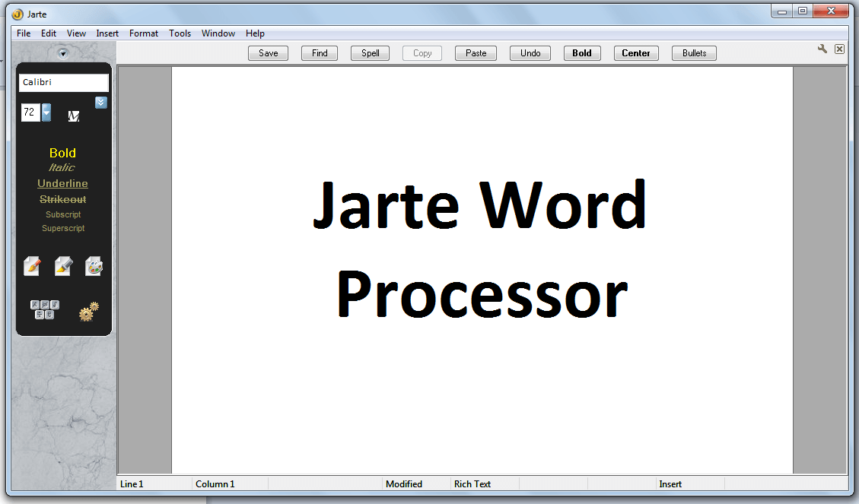Minimize the Jarte window
Viewport: 859px width, 504px height.
pos(781,11)
